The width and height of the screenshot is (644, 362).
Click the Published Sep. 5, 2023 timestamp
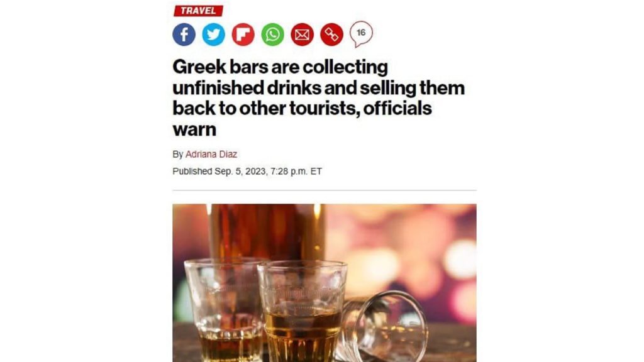pyautogui.click(x=247, y=171)
